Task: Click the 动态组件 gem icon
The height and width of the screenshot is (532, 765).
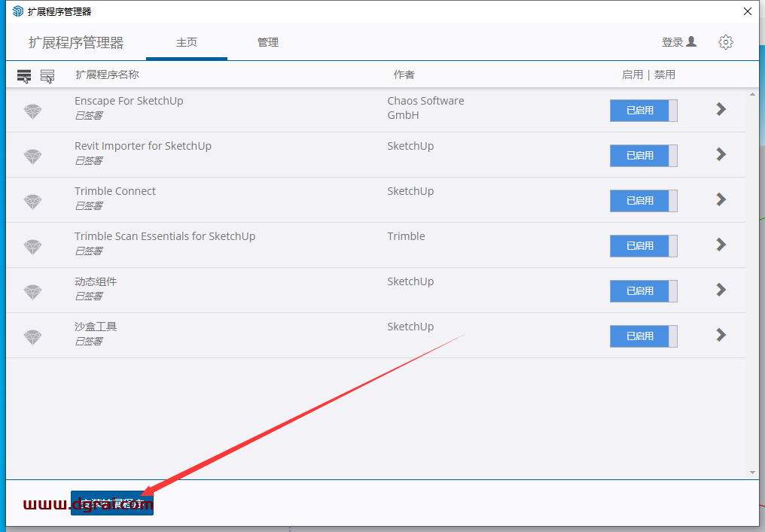Action: point(32,292)
